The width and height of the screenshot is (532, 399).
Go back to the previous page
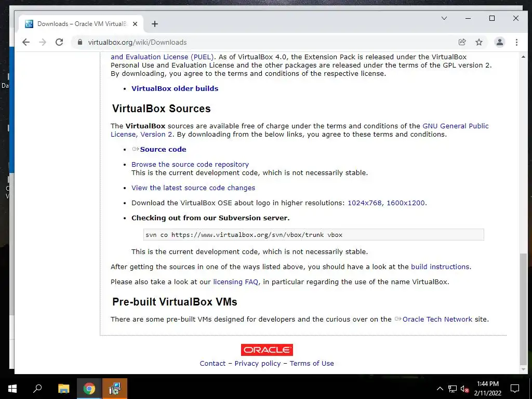26,42
